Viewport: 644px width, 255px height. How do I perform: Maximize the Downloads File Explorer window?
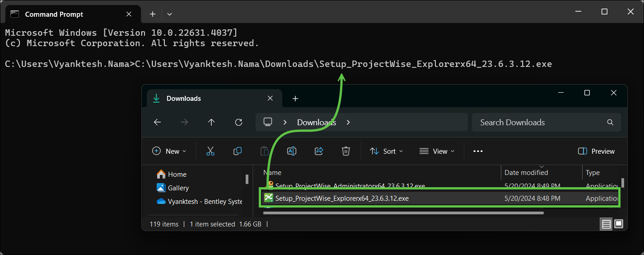point(587,93)
